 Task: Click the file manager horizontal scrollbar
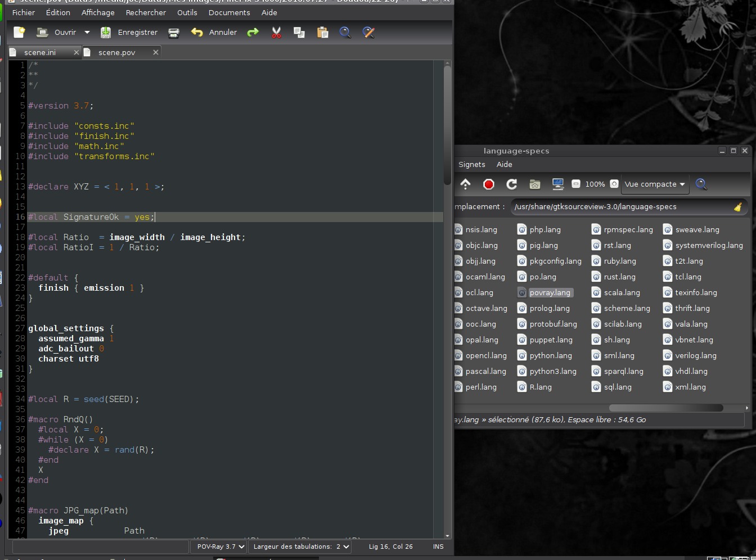[665, 408]
